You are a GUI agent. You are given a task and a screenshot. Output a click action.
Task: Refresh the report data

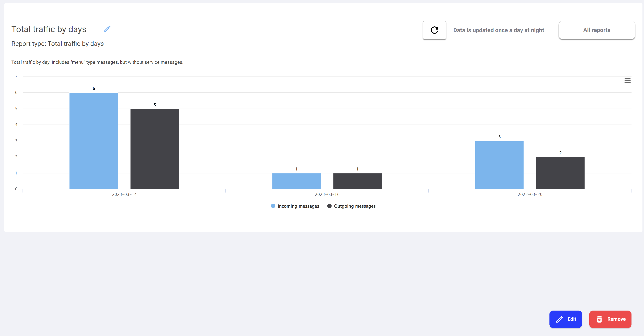(x=434, y=30)
